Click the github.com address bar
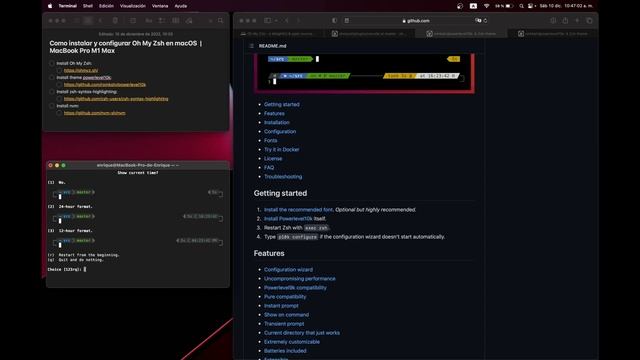The height and width of the screenshot is (360, 640). [x=416, y=20]
